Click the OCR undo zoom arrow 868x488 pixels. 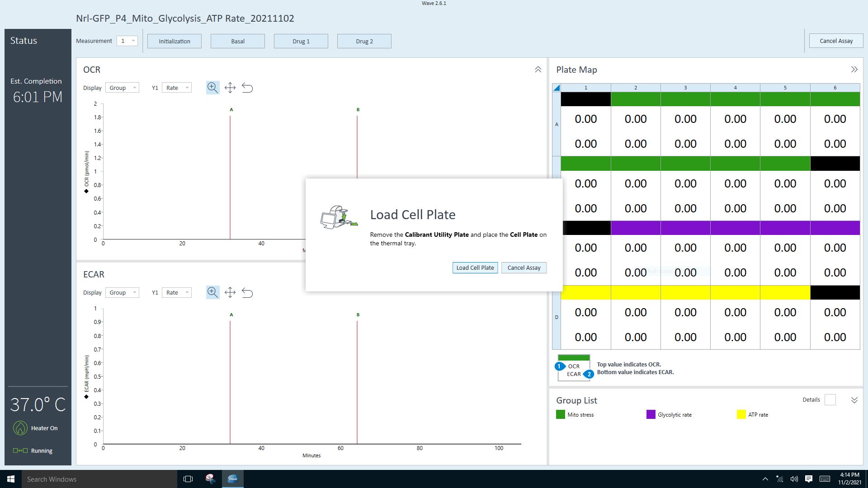click(x=247, y=88)
